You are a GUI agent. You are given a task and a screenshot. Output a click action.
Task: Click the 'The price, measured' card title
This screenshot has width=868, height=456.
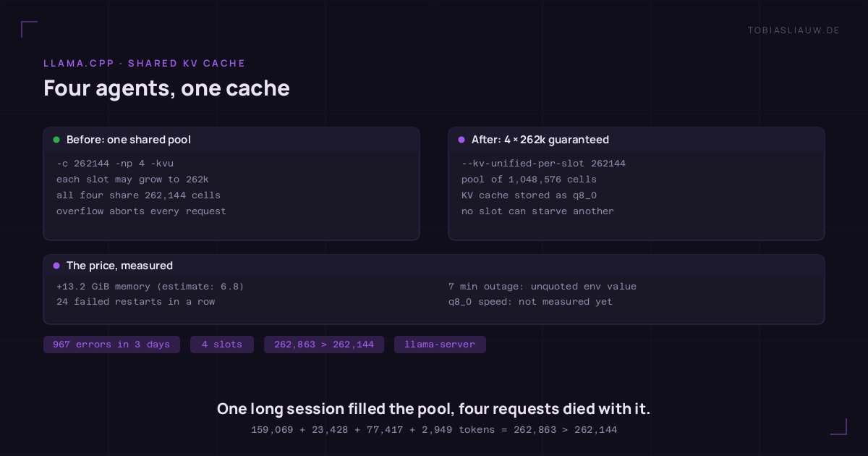pyautogui.click(x=119, y=266)
